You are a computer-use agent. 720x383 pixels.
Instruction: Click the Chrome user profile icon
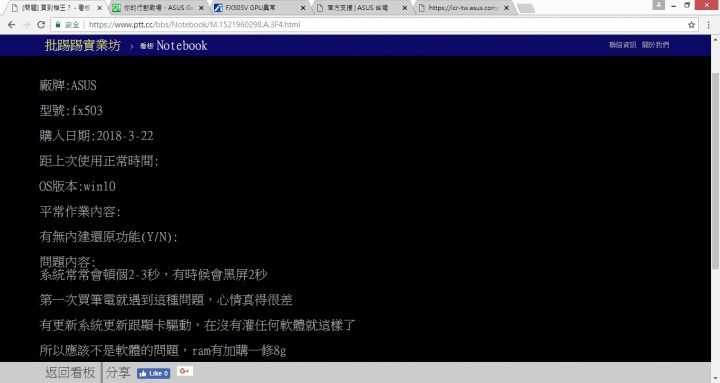pyautogui.click(x=658, y=5)
